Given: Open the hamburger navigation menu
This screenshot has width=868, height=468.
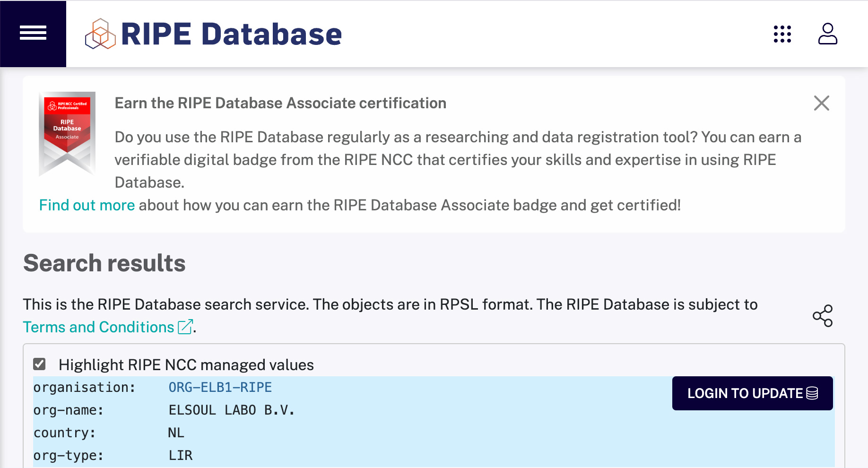Looking at the screenshot, I should pos(33,33).
